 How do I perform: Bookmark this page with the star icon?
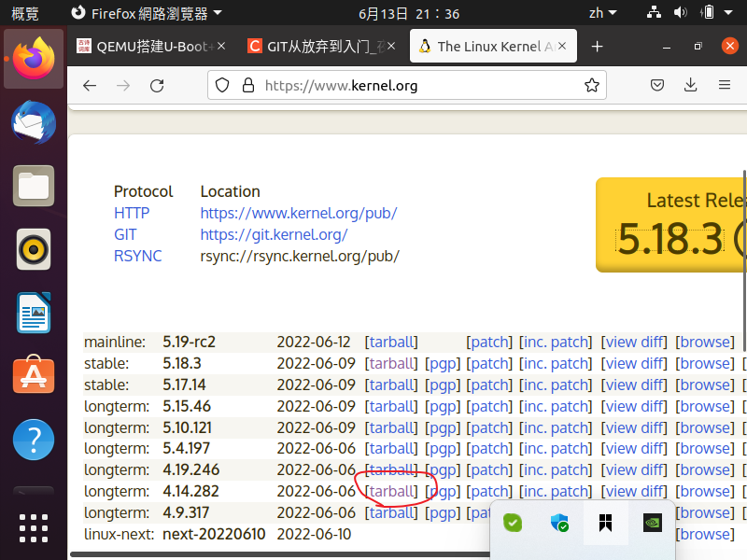click(592, 85)
